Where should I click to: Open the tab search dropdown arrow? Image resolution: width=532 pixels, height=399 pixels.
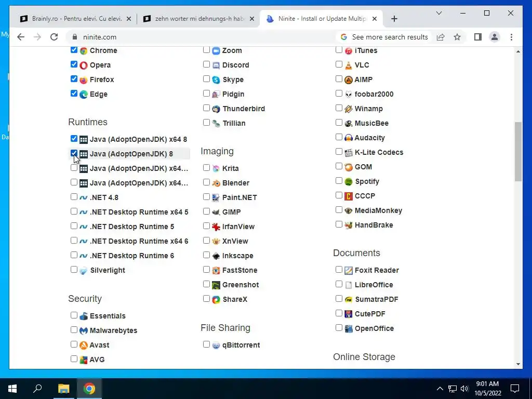tap(438, 13)
